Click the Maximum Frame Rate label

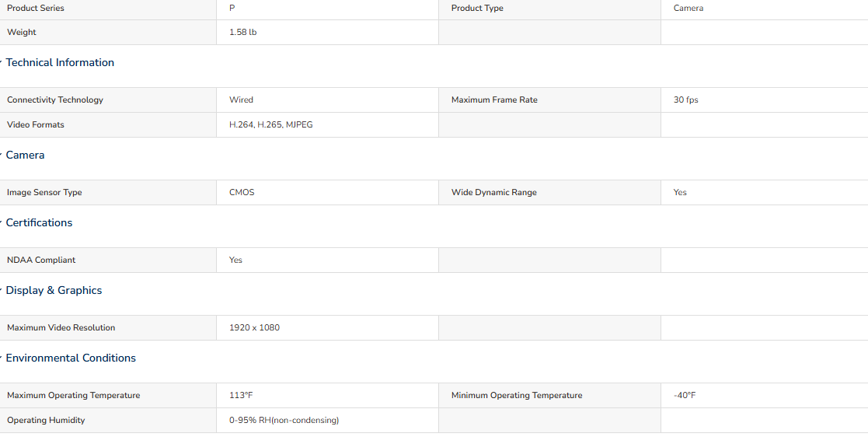tap(494, 100)
